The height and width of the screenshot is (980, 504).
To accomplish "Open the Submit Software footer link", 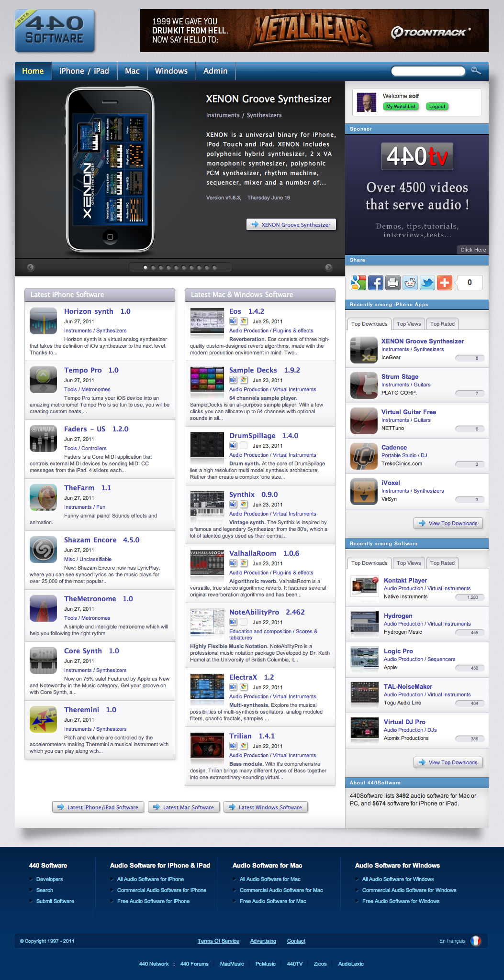I will click(x=56, y=901).
